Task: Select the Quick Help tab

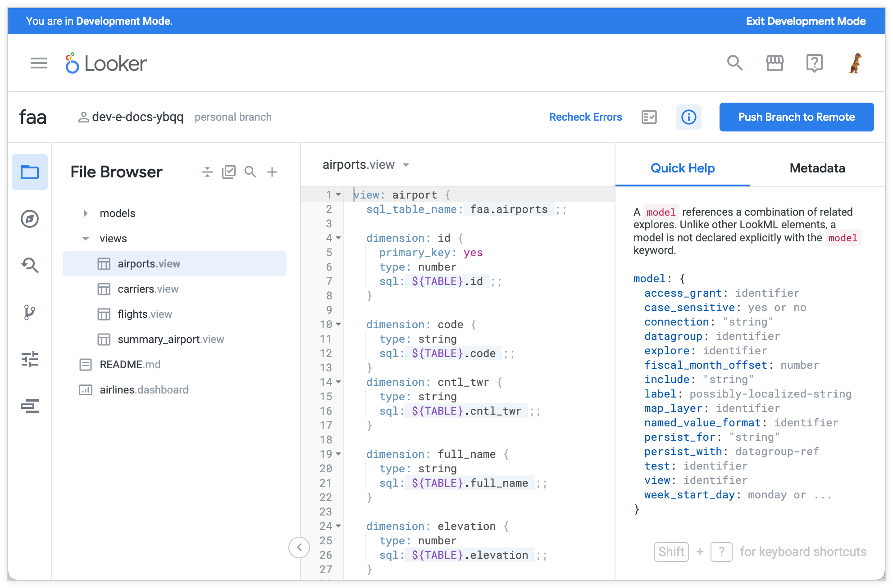Action: click(682, 168)
